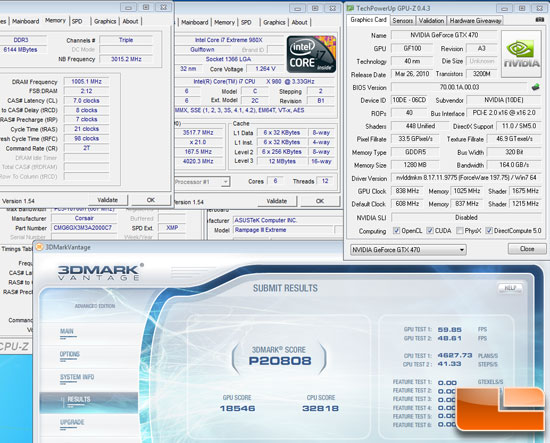
Task: Click the GPU-Z title bar app icon
Action: click(x=350, y=8)
